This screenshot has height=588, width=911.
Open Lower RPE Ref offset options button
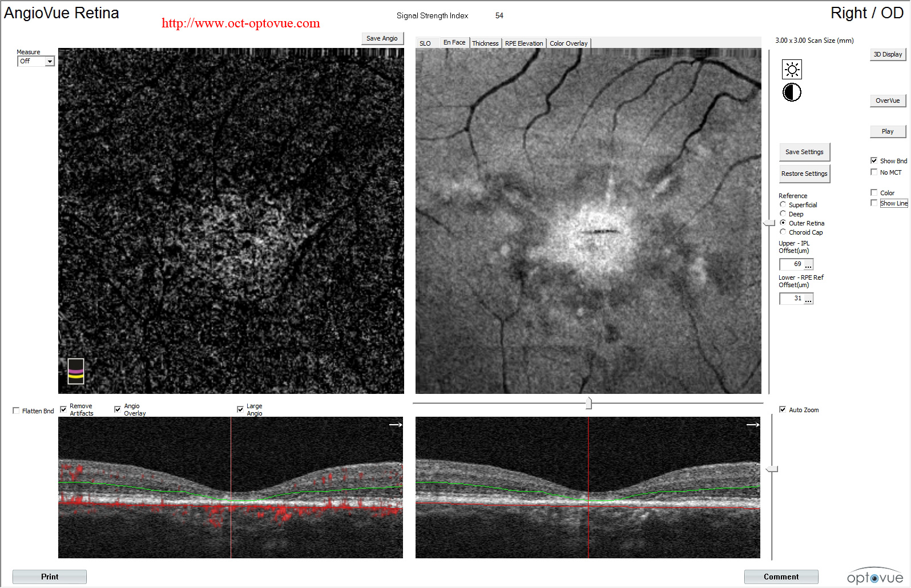[x=808, y=299]
